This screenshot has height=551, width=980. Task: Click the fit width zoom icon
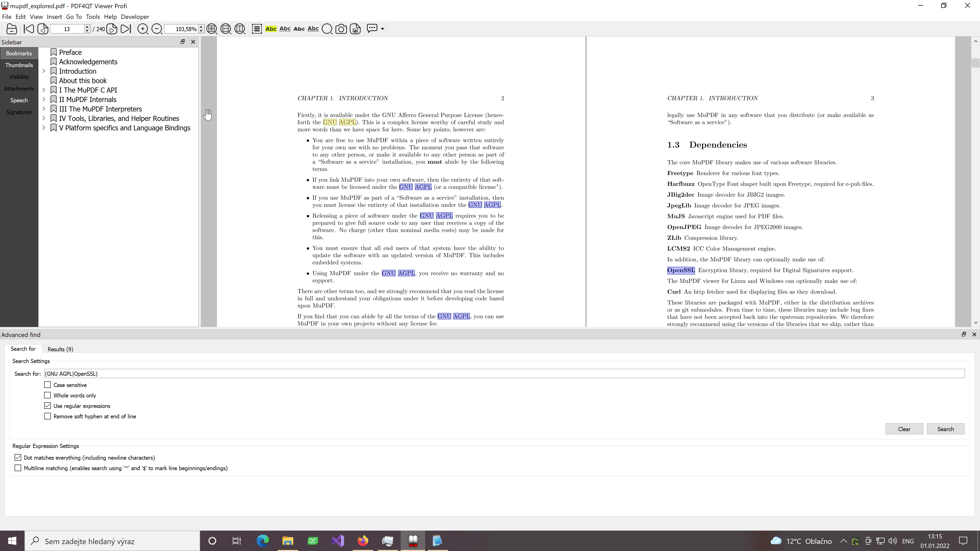[x=226, y=29]
